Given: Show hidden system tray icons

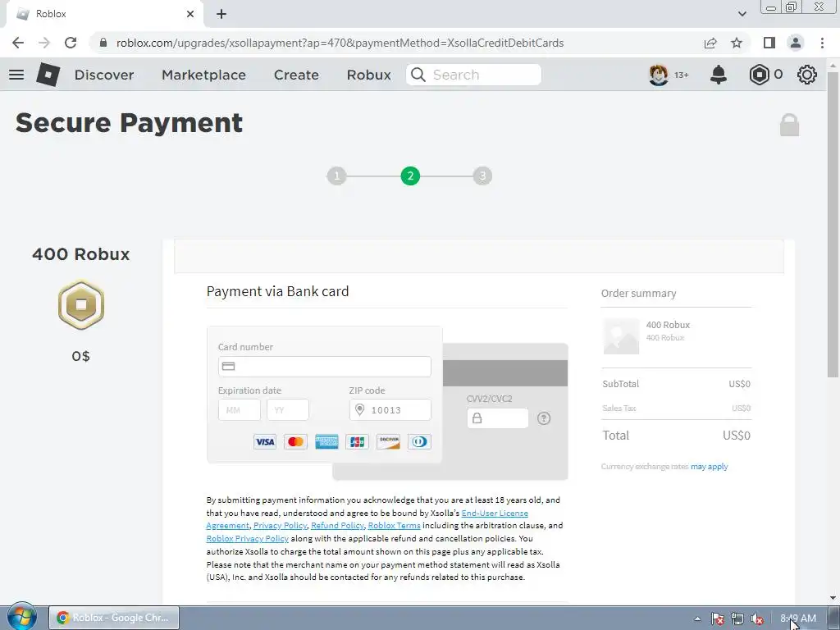Looking at the screenshot, I should 697,619.
